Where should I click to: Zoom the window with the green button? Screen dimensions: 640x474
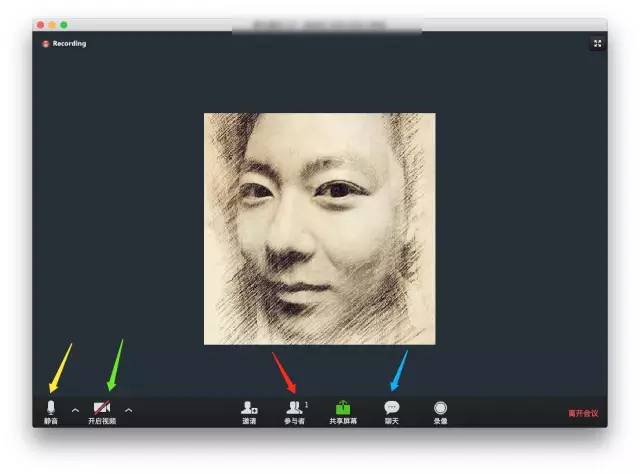pos(64,24)
